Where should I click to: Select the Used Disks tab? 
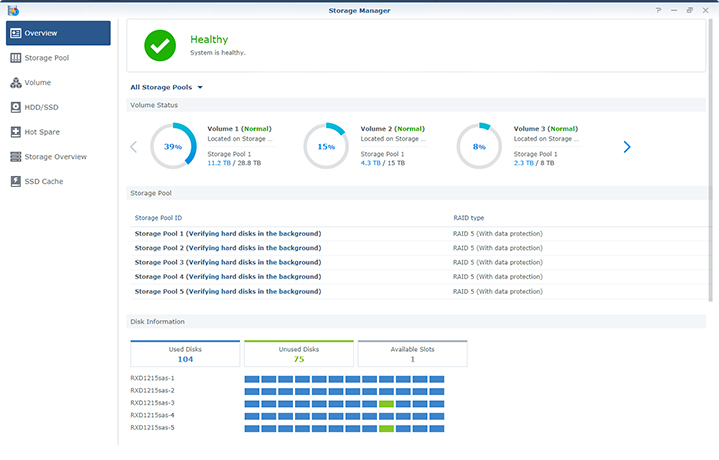[185, 354]
